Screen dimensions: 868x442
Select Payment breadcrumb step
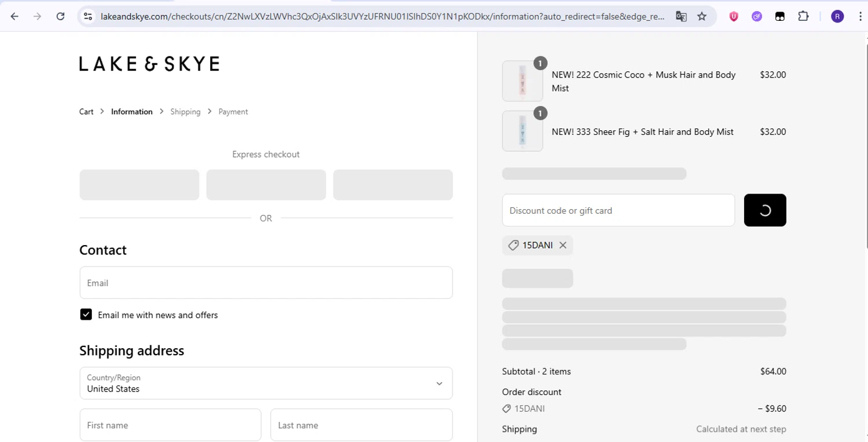pos(233,112)
